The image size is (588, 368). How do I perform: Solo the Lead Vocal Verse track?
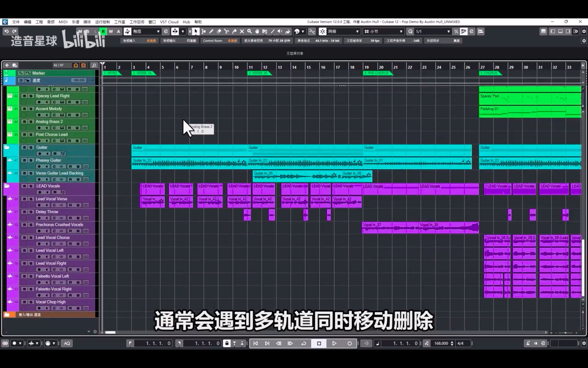(31, 199)
